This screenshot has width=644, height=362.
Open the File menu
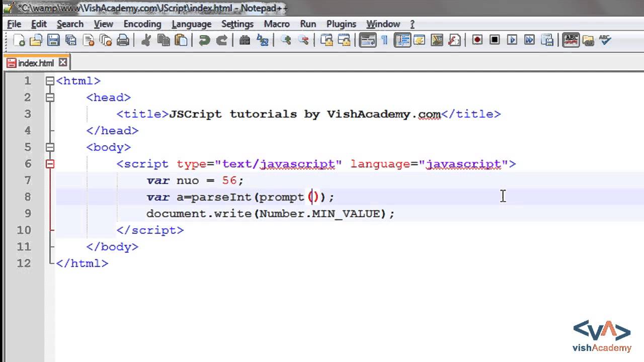(14, 24)
